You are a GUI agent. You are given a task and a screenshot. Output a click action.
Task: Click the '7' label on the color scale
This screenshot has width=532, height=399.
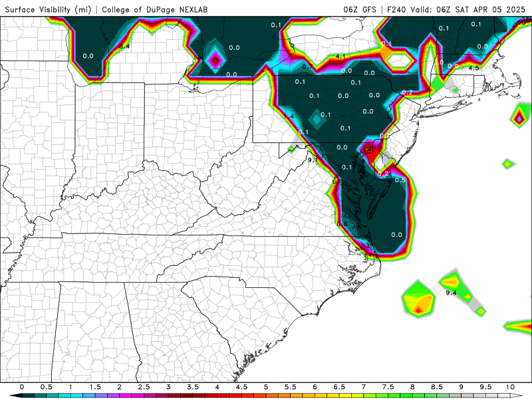coord(364,387)
